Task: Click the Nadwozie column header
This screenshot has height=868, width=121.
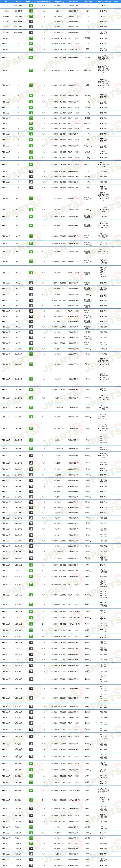Action: tap(88, 2)
